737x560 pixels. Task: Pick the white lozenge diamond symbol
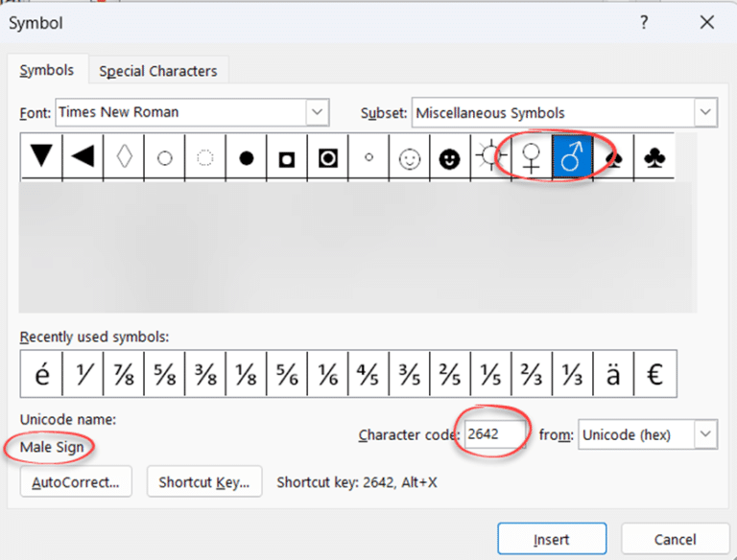point(124,156)
